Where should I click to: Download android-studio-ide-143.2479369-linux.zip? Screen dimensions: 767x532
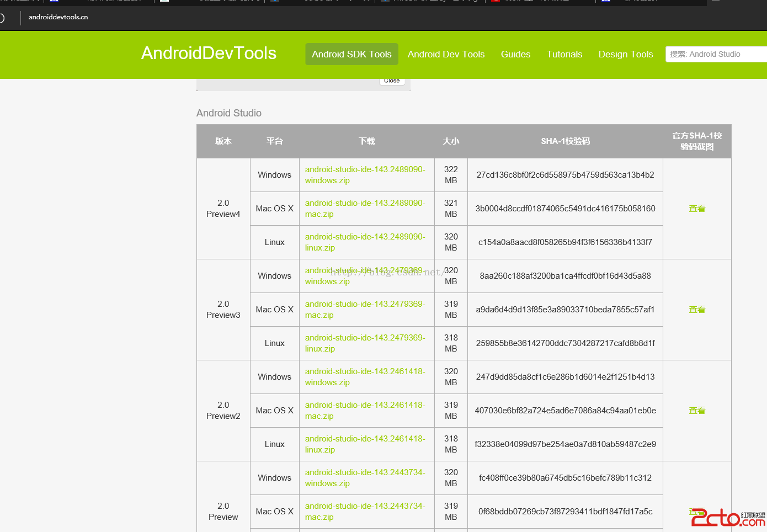(365, 343)
